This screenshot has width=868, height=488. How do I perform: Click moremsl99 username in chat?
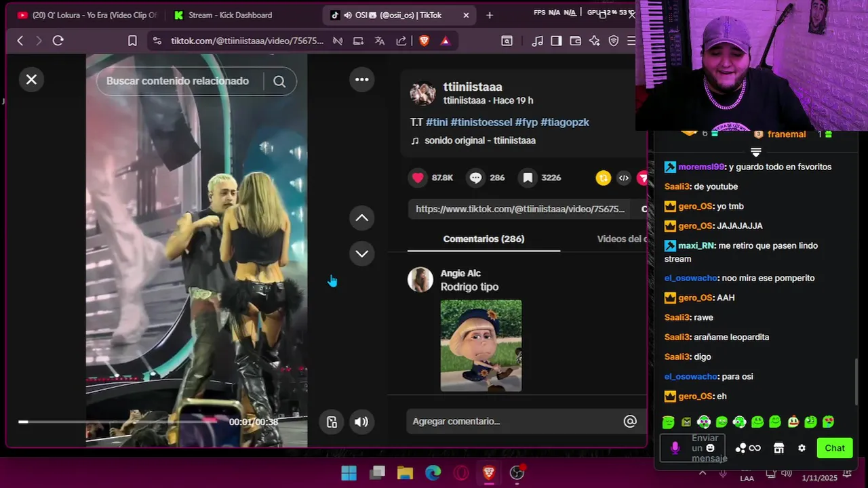click(701, 167)
